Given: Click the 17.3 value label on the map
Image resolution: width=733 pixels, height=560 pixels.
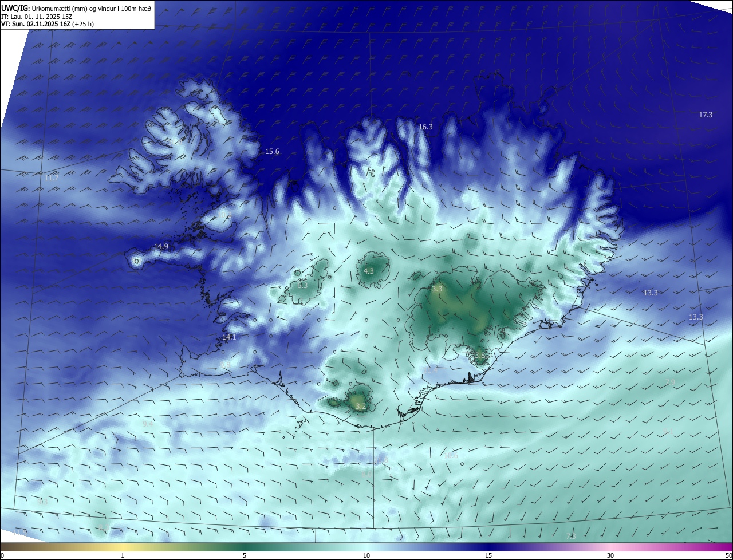Looking at the screenshot, I should pyautogui.click(x=706, y=115).
